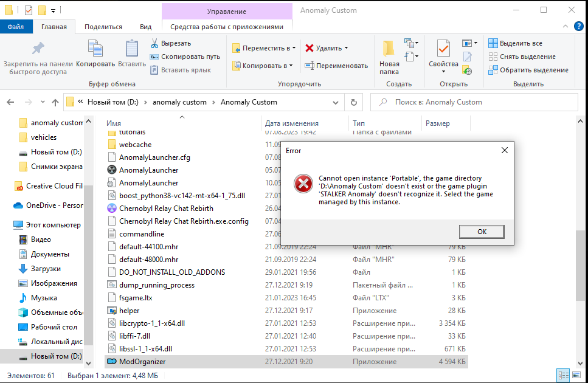Click the refresh button beside address bar
Viewport: 588px width, 383px height.
(354, 102)
